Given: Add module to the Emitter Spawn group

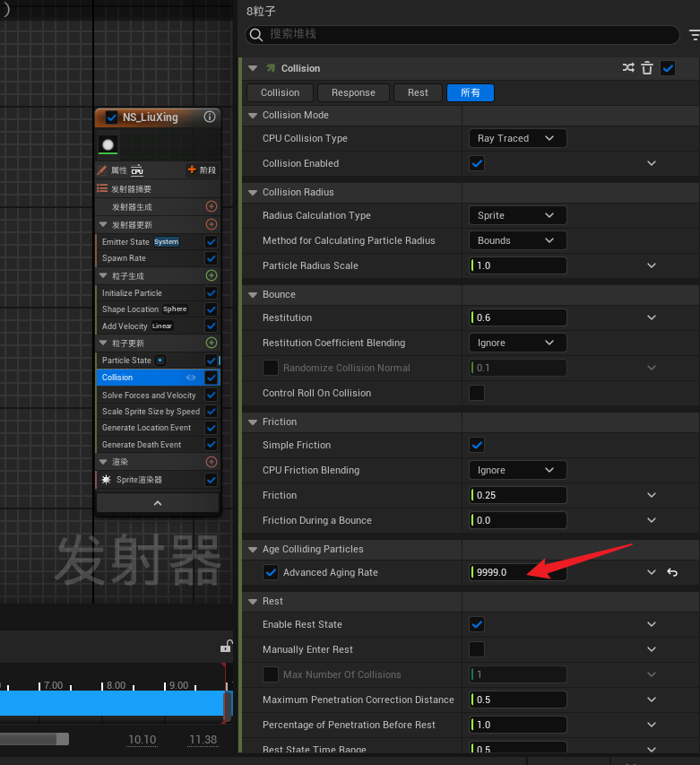Looking at the screenshot, I should click(211, 206).
